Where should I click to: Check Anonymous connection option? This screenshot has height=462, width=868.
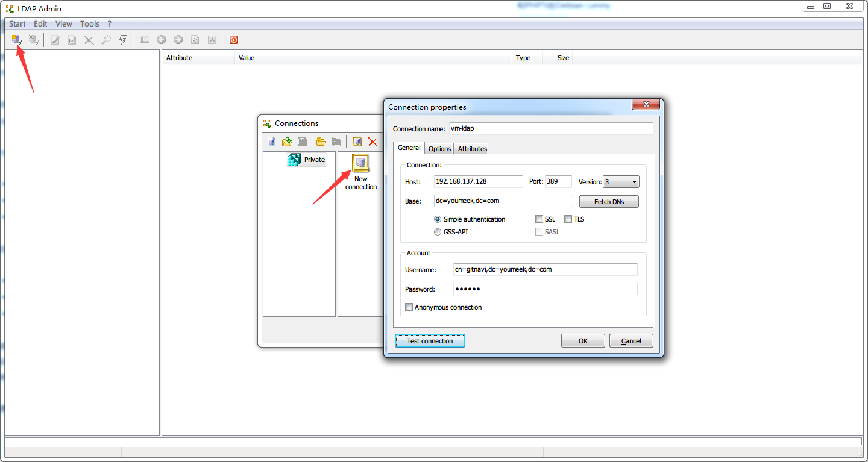tap(409, 307)
